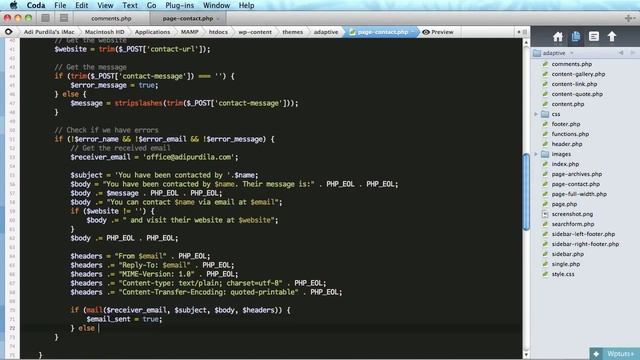This screenshot has height=360, width=640.
Task: Open the Coda menu
Action: [36, 5]
